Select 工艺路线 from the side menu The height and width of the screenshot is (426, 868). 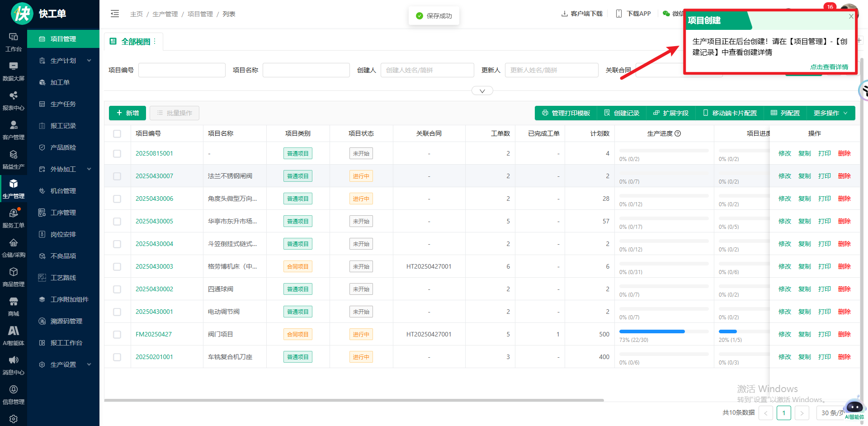[63, 278]
